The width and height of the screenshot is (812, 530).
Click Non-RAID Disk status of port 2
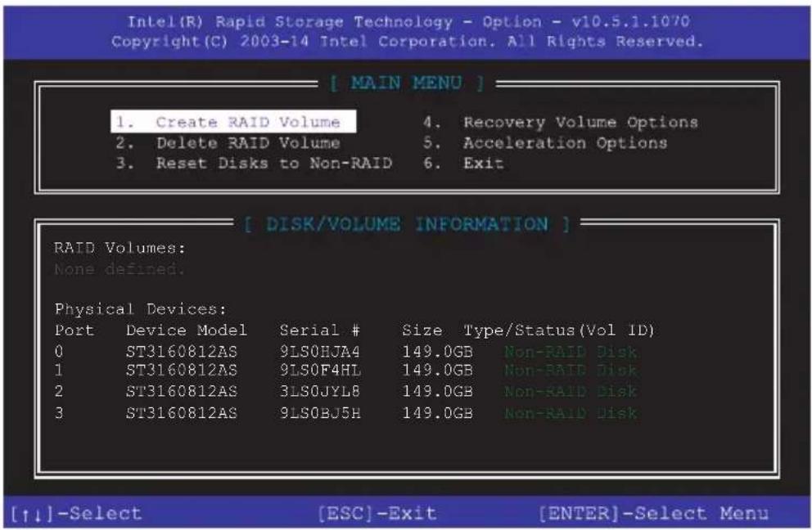point(571,391)
